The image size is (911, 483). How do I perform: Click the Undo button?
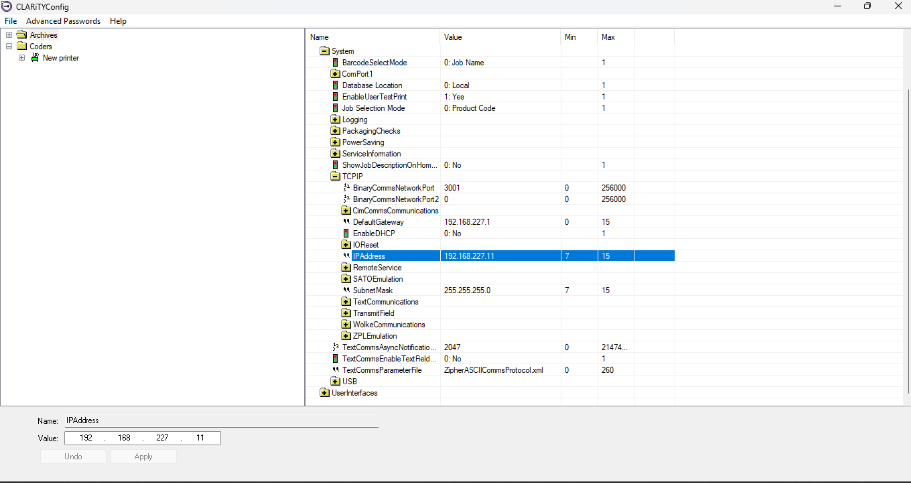click(73, 456)
